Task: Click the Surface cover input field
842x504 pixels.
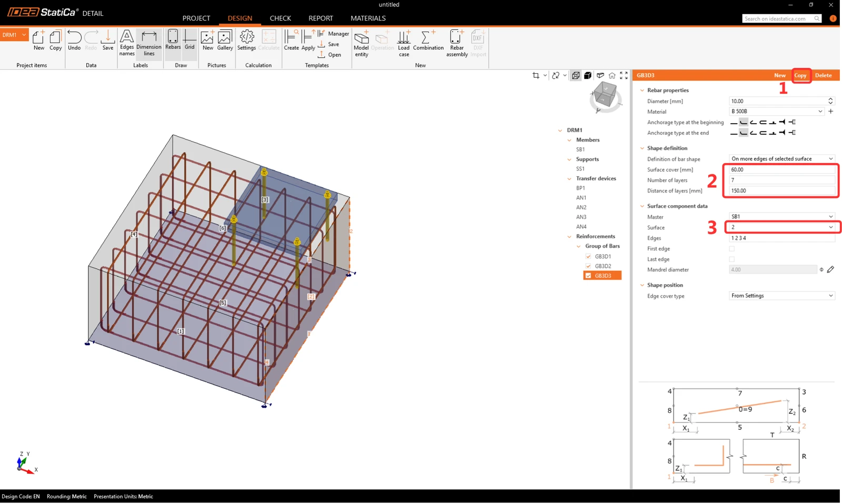Action: [x=782, y=169]
